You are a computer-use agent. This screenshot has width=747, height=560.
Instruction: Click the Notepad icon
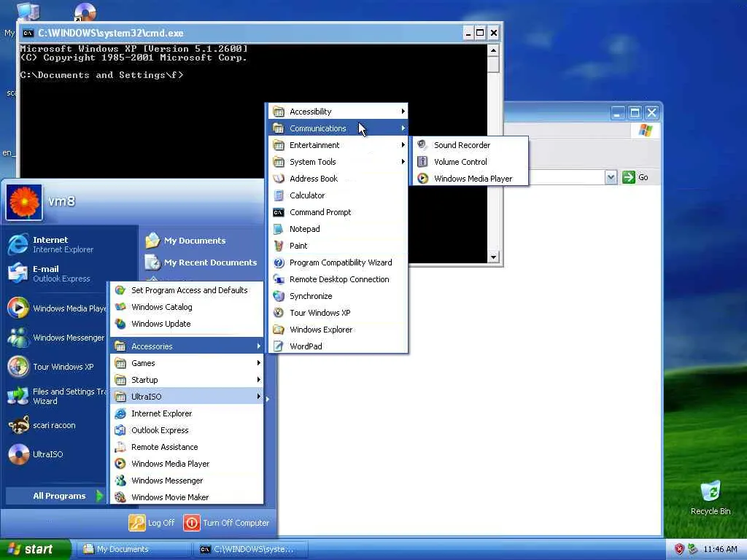click(279, 229)
